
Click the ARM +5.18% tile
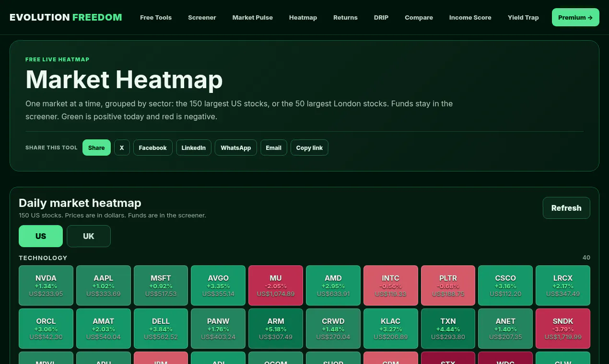click(276, 329)
